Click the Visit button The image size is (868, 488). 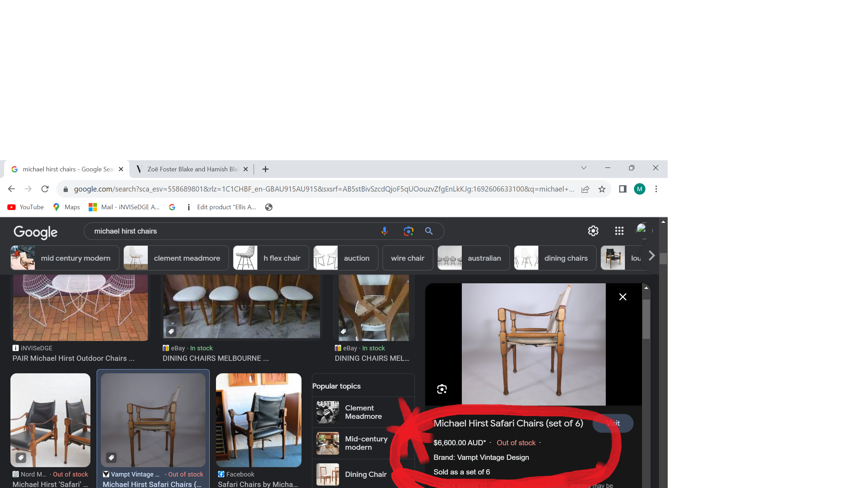tap(613, 423)
